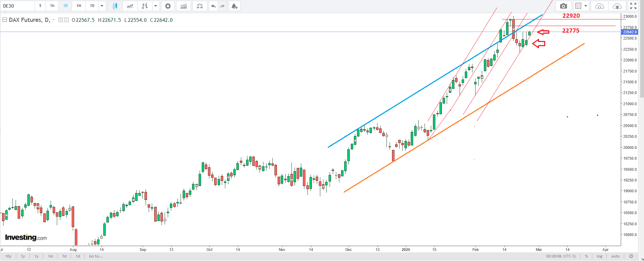Select the candlestick chart style icon

[115, 6]
